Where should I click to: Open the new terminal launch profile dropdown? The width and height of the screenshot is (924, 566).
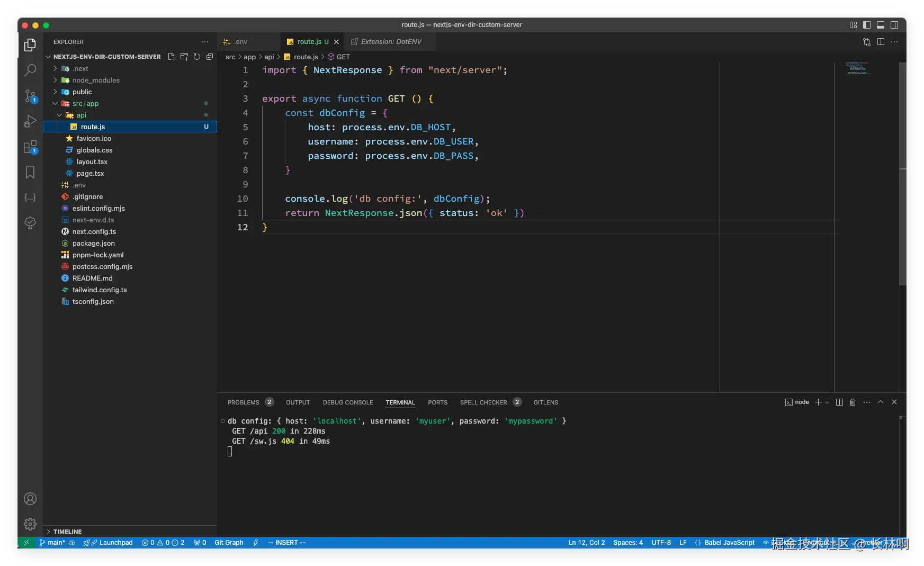coord(827,402)
